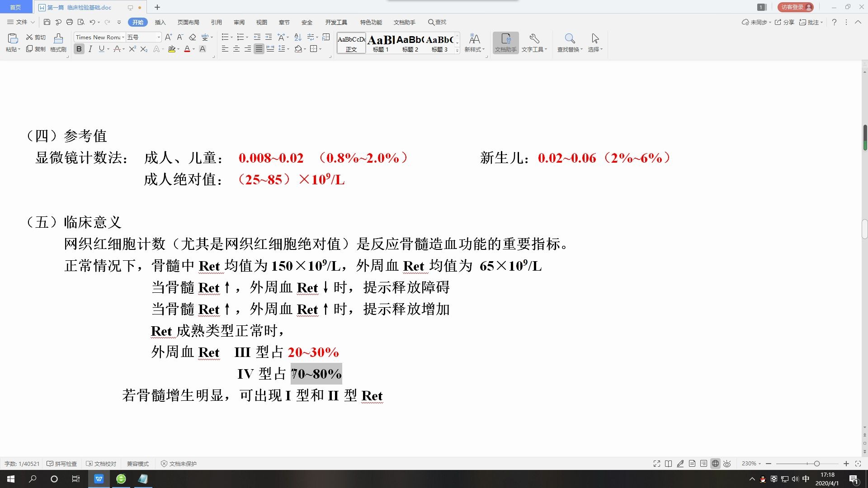Align text left

[225, 49]
